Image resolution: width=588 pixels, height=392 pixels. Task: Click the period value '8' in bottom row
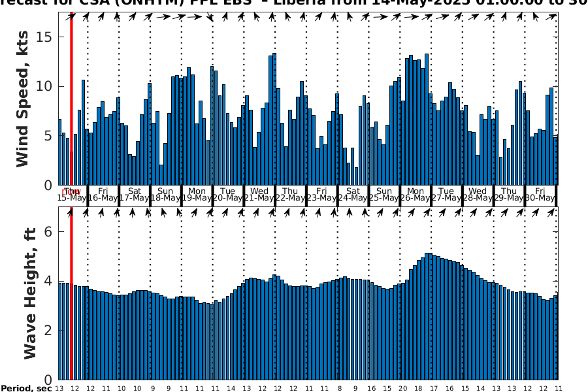[340, 388]
